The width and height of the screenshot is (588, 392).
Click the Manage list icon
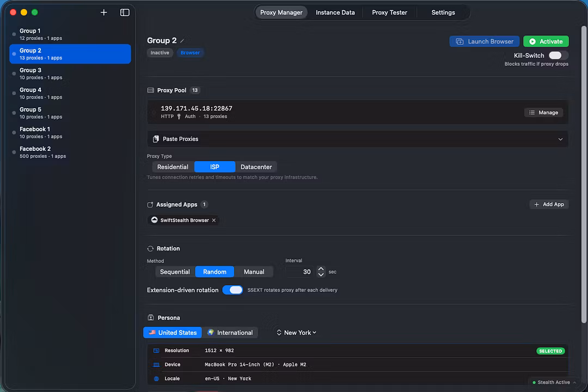[x=532, y=113]
